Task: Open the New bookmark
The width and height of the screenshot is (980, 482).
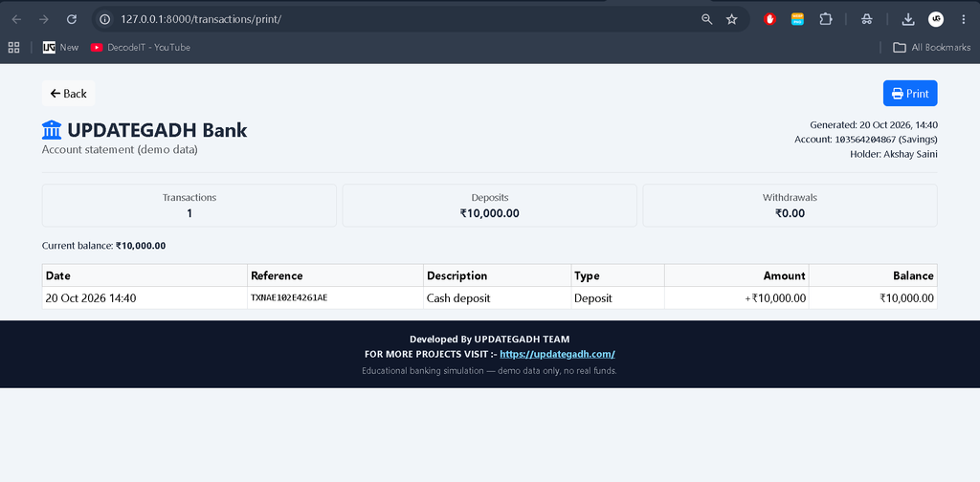Action: coord(60,48)
